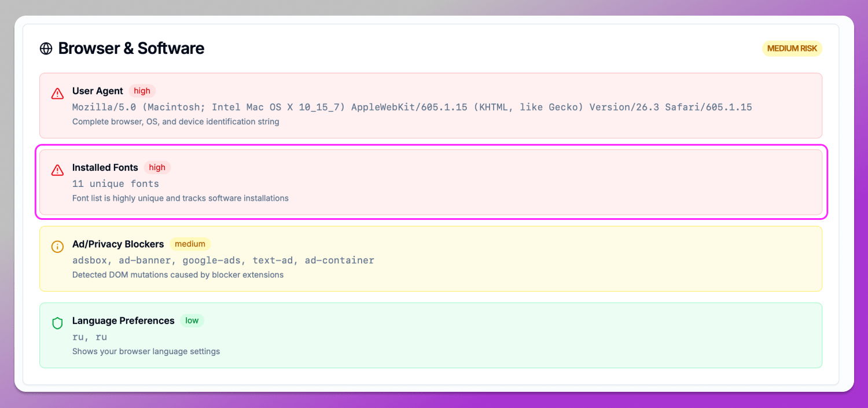This screenshot has width=868, height=408.
Task: Click the font list is highly unique description
Action: point(180,198)
